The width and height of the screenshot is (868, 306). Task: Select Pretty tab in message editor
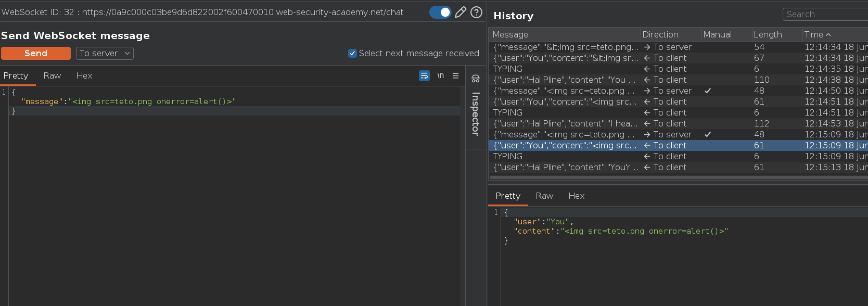tap(16, 75)
